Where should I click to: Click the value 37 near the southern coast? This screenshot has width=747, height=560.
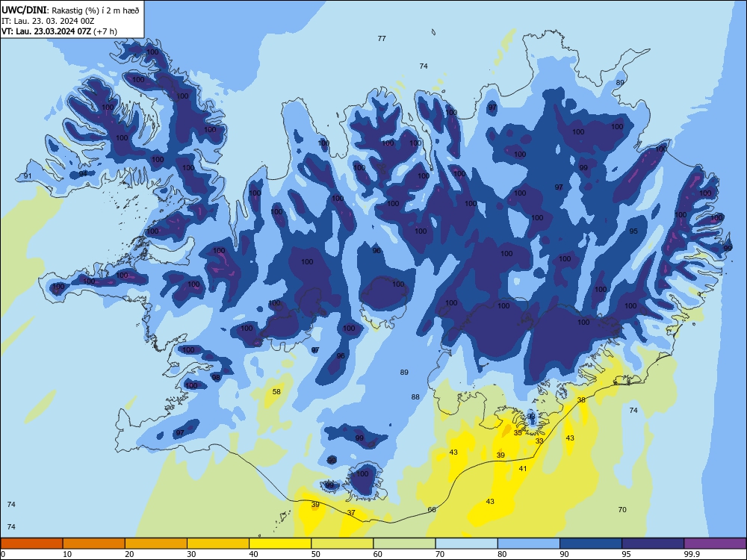[351, 513]
